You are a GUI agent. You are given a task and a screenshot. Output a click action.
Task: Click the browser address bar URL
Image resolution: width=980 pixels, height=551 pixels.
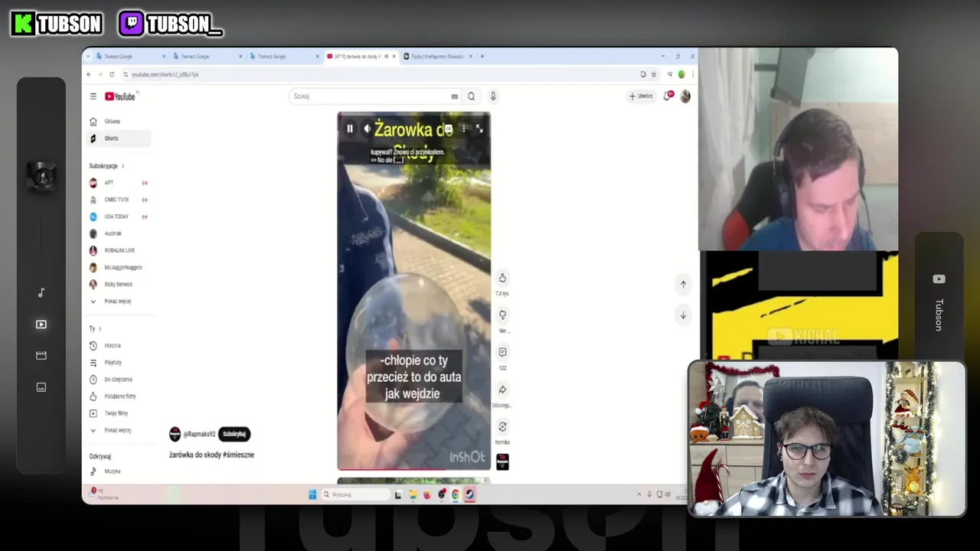coord(165,74)
